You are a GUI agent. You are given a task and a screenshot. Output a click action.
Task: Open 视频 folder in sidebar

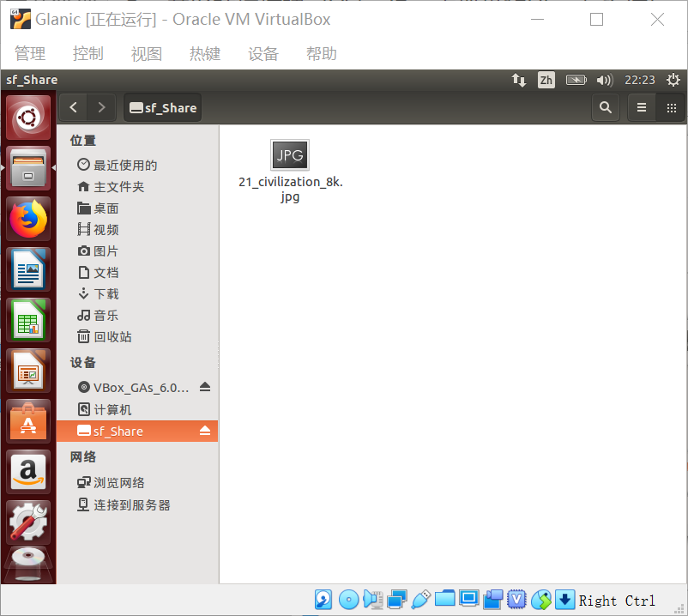click(x=137, y=229)
